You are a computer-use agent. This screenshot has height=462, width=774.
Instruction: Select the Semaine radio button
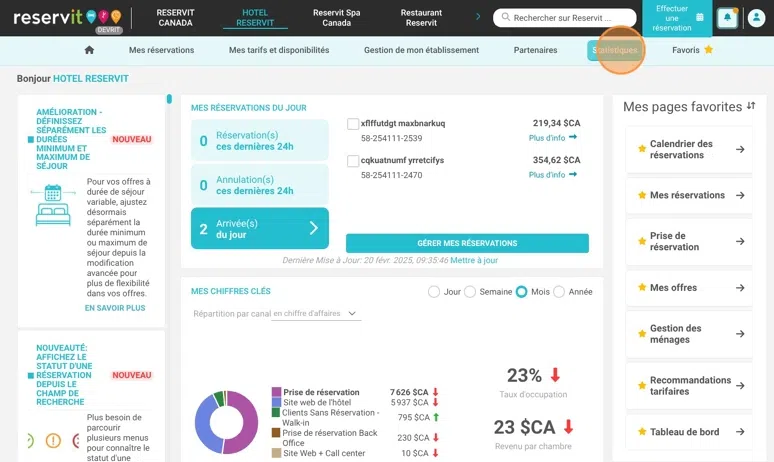point(470,292)
